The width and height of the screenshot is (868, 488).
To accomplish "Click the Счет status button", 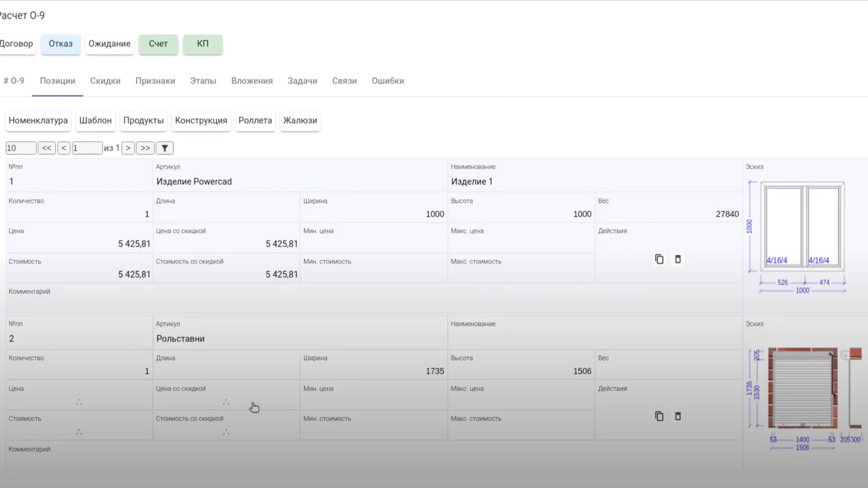I will tap(158, 44).
